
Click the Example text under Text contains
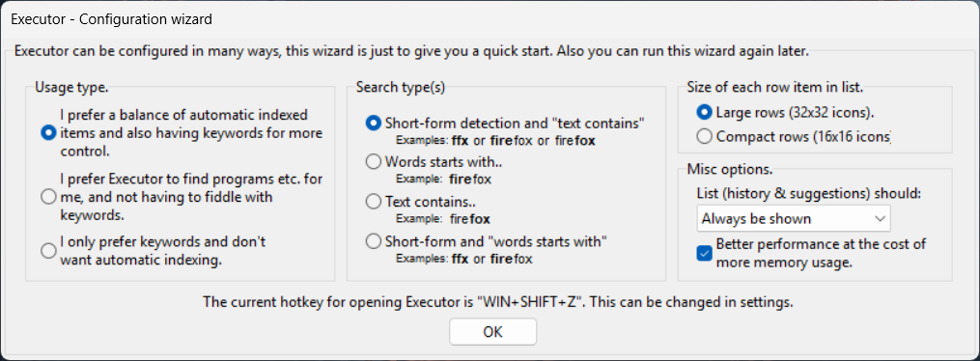point(443,219)
